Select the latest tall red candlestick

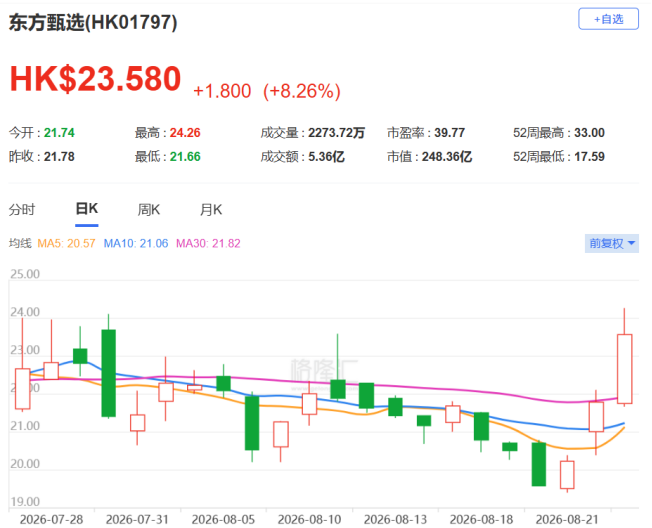click(x=625, y=369)
